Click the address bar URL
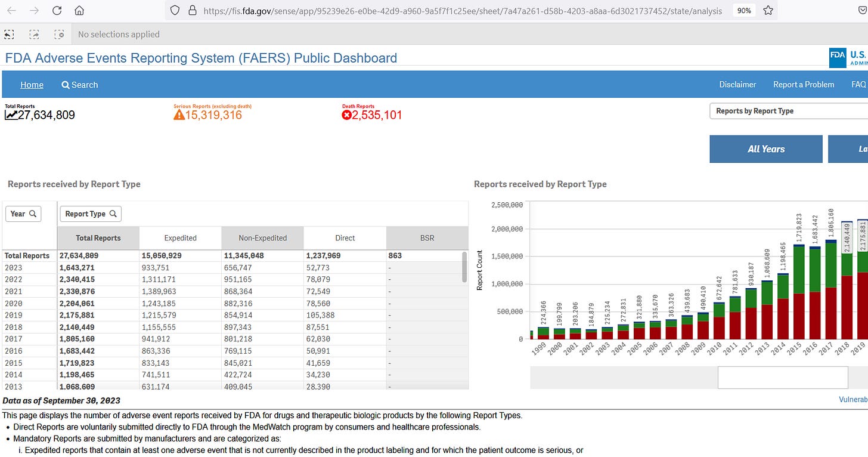The height and width of the screenshot is (457, 868). (462, 11)
